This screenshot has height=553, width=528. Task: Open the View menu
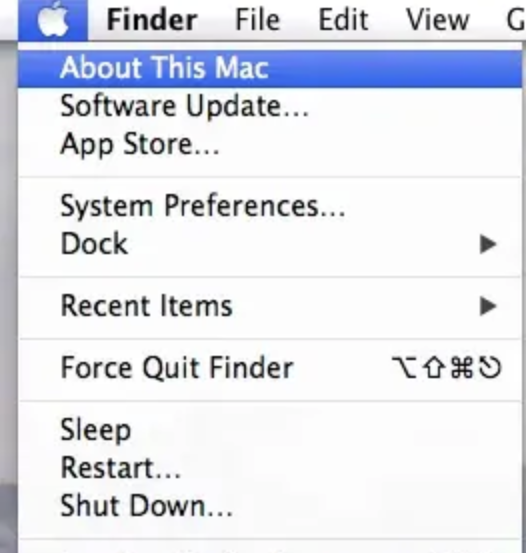pos(438,20)
